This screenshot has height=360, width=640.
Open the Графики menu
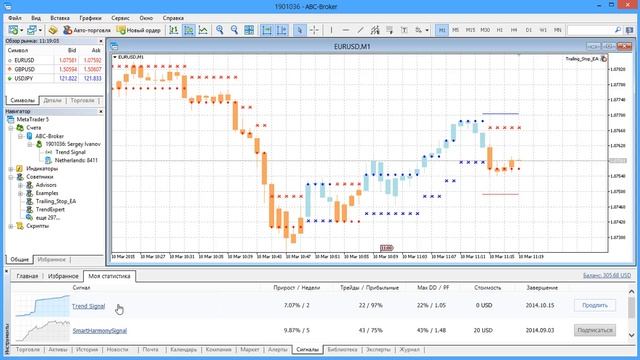point(90,18)
